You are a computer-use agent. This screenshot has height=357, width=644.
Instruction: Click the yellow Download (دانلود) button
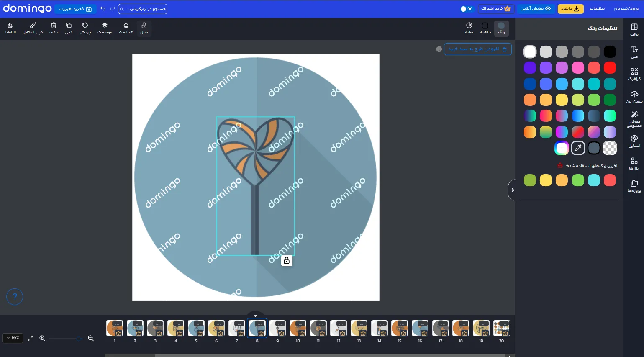(x=570, y=8)
